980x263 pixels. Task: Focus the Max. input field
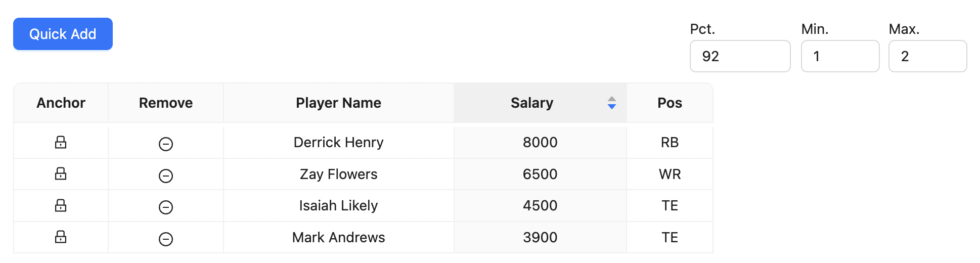[x=927, y=56]
